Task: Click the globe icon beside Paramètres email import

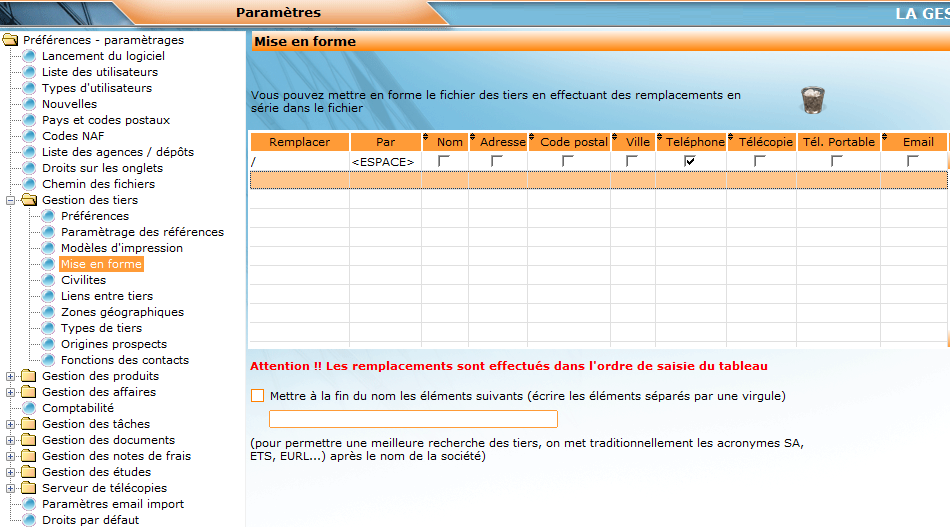Action: point(29,504)
